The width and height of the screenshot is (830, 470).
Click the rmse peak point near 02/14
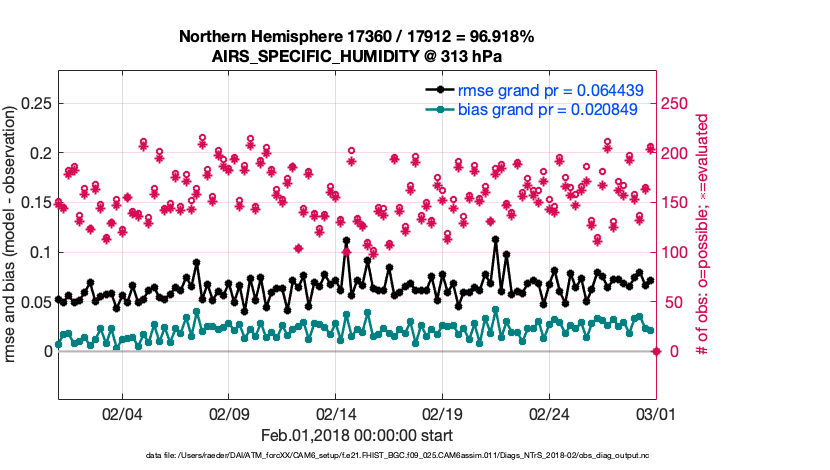[x=346, y=241]
